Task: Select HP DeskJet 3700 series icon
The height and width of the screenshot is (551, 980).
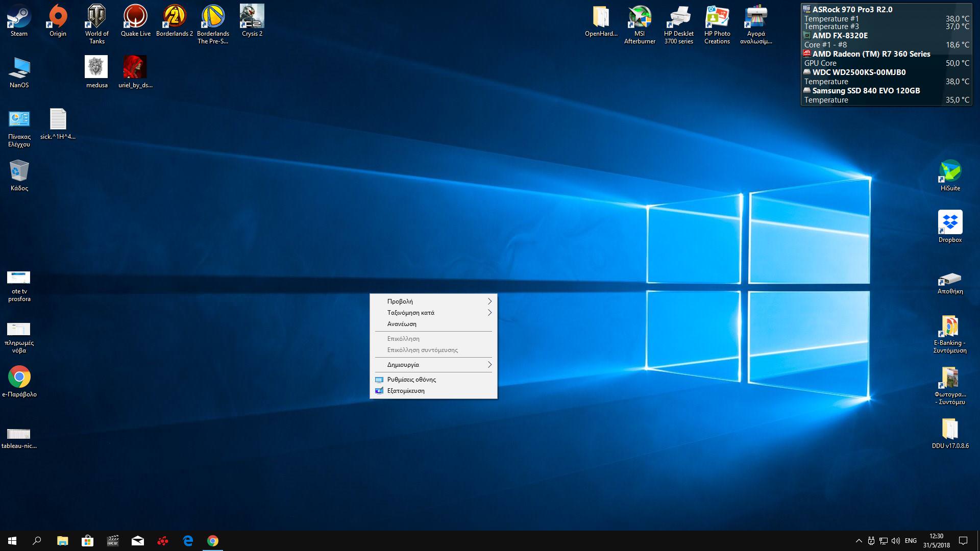Action: [x=678, y=24]
